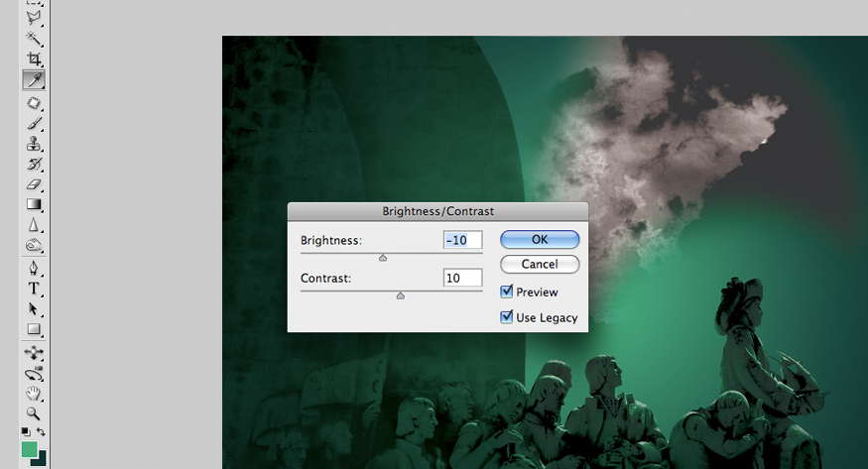Image resolution: width=868 pixels, height=469 pixels.
Task: Select the Polygonal Lasso tool
Action: 33,18
